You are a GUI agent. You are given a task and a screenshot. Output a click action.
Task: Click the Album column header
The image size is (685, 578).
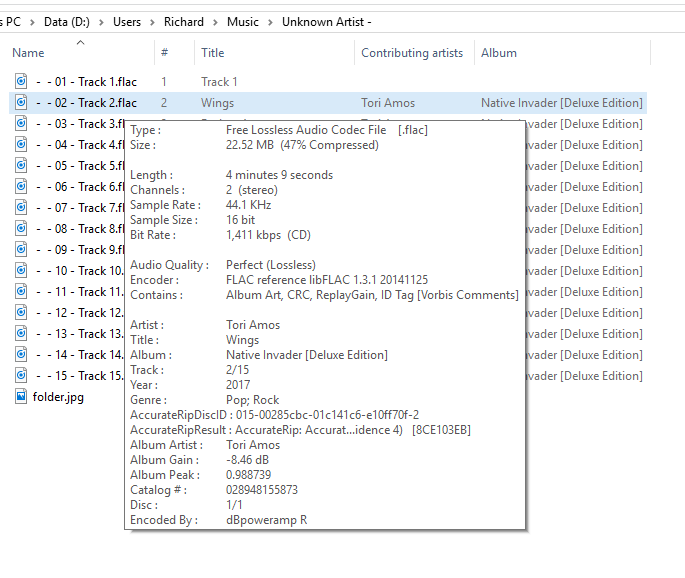(499, 53)
